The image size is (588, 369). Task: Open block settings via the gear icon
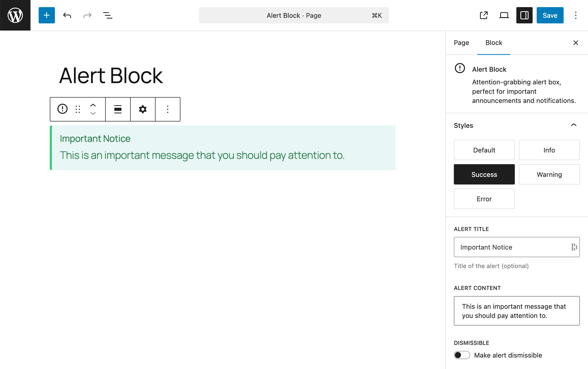[x=143, y=109]
